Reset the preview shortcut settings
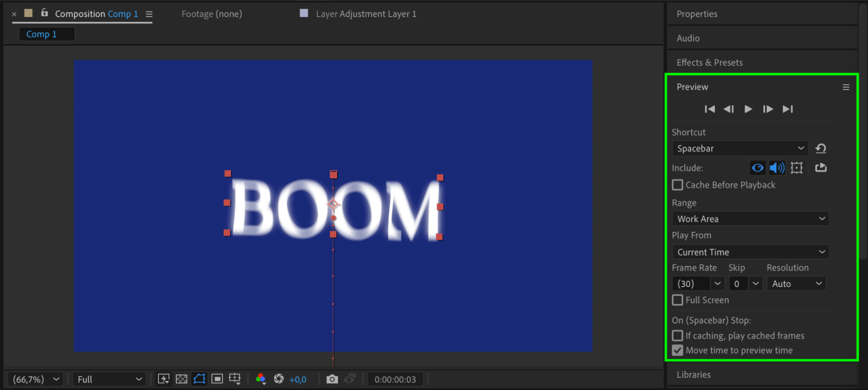868x390 pixels. pyautogui.click(x=821, y=149)
